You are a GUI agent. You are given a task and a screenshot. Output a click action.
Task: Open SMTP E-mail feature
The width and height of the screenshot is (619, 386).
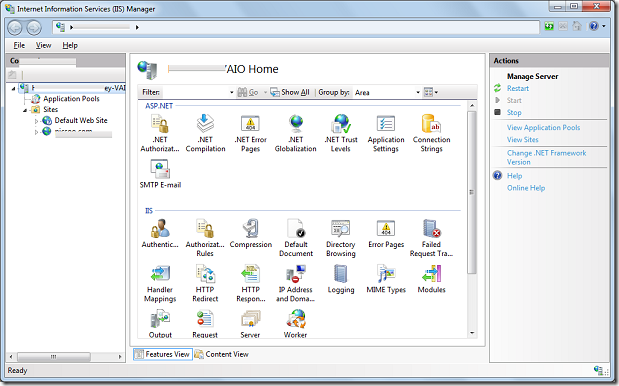[160, 174]
